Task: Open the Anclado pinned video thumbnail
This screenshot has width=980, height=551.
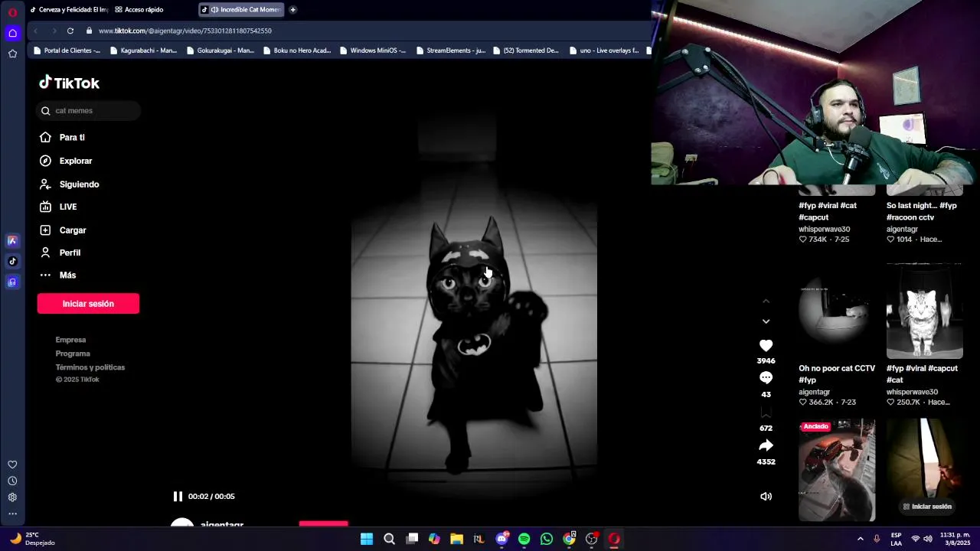Action: [837, 470]
